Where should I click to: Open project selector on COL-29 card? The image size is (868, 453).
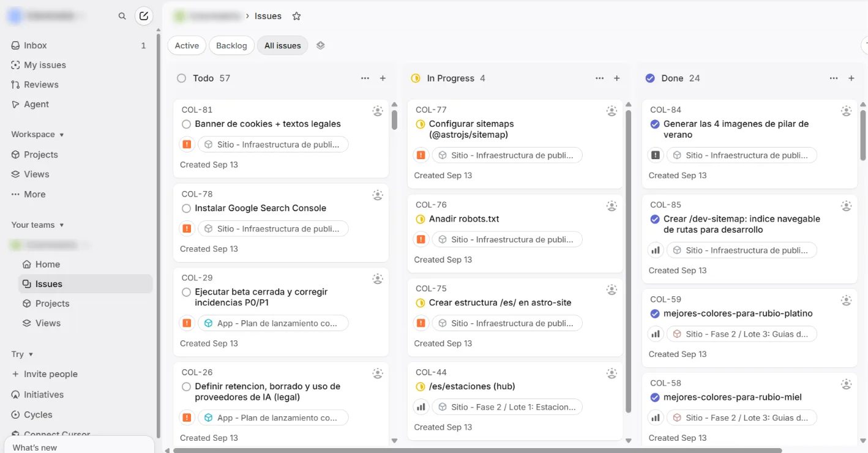pyautogui.click(x=273, y=323)
